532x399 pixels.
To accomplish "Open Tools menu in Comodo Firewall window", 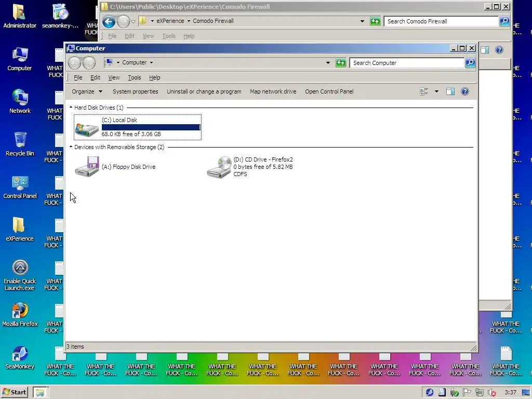I will [x=169, y=36].
